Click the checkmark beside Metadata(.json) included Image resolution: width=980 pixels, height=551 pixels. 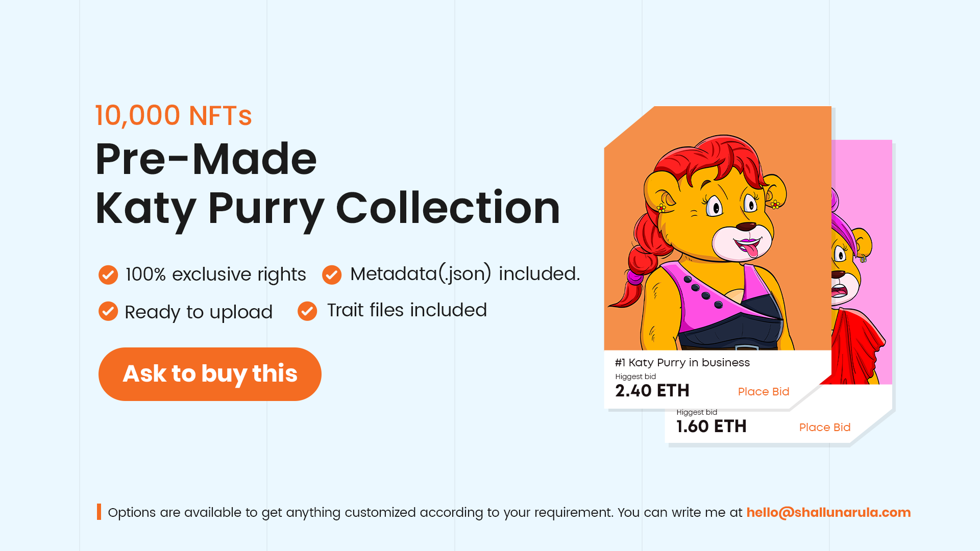[x=332, y=274]
